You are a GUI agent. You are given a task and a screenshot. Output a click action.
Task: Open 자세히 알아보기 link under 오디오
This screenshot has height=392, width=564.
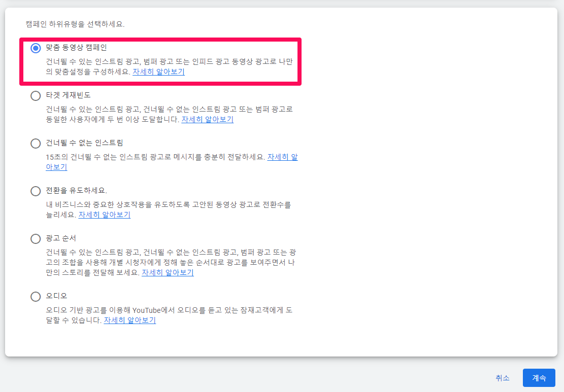coord(130,320)
